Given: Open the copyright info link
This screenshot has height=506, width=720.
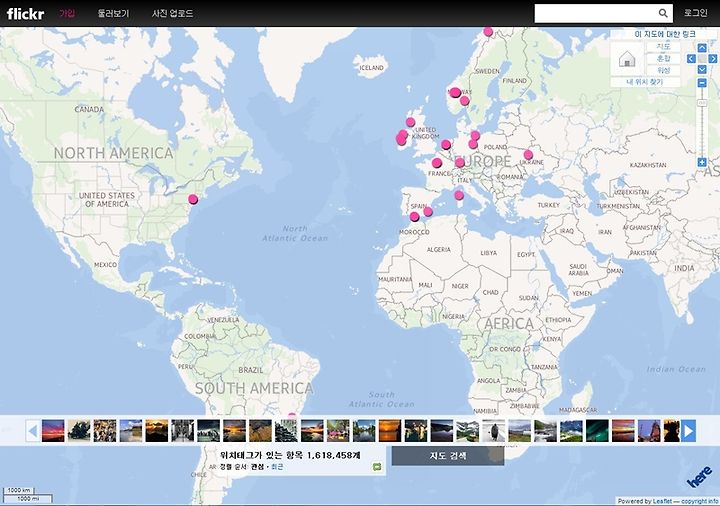Looking at the screenshot, I should (x=700, y=501).
